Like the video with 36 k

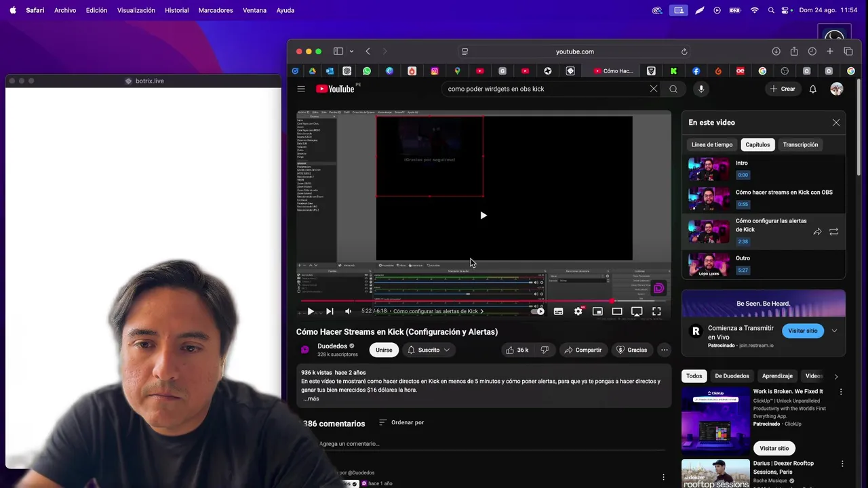pos(517,350)
